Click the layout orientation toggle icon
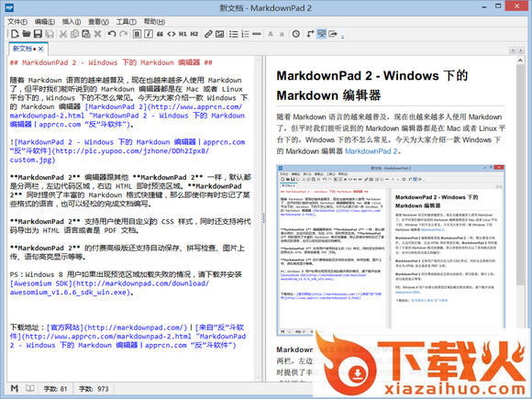Screen dimensions: 532x399 310,34
